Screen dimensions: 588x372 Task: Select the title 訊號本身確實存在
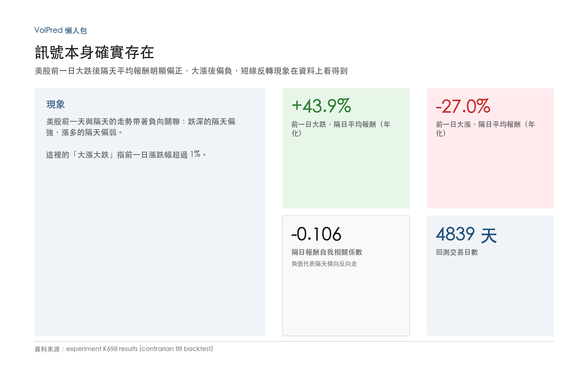pyautogui.click(x=95, y=52)
